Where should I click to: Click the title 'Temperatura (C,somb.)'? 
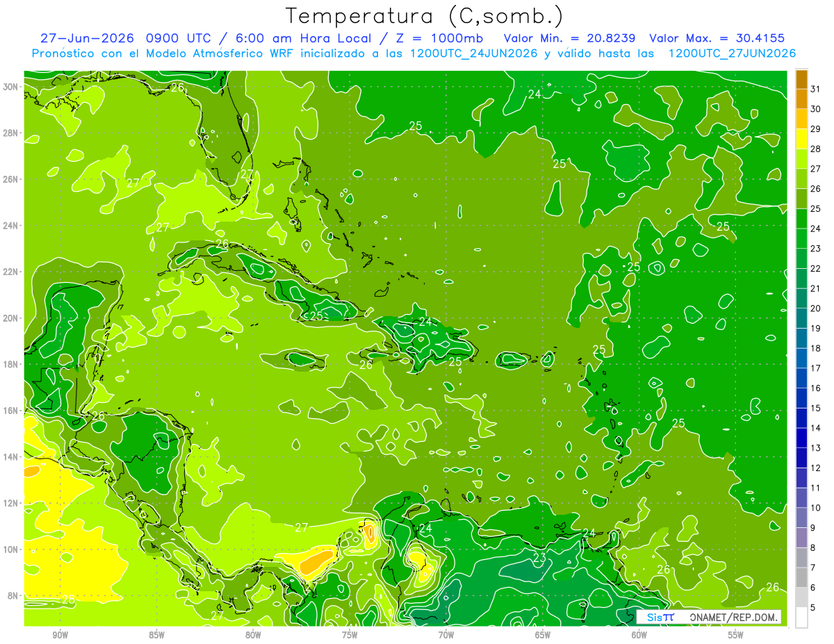point(425,17)
